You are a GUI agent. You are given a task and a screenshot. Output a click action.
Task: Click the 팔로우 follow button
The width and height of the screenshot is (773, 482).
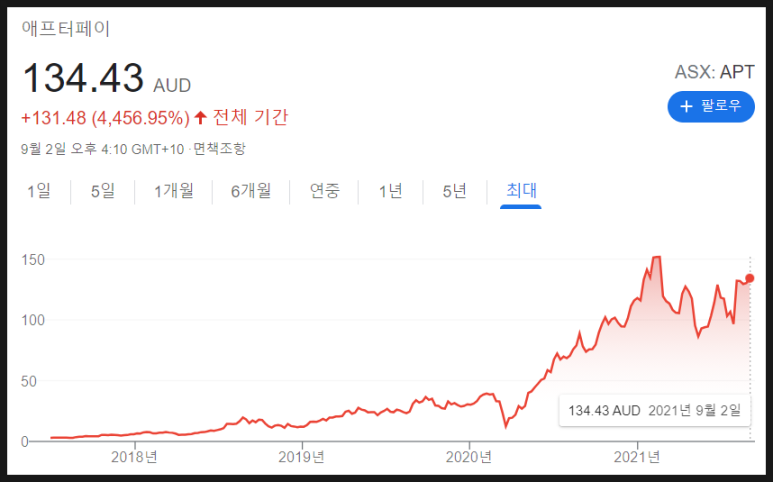coord(711,106)
